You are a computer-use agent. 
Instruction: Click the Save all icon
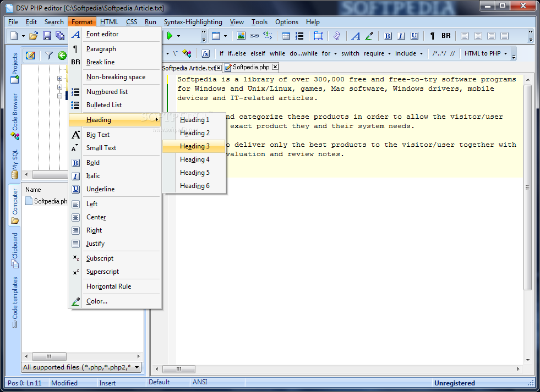(x=60, y=36)
